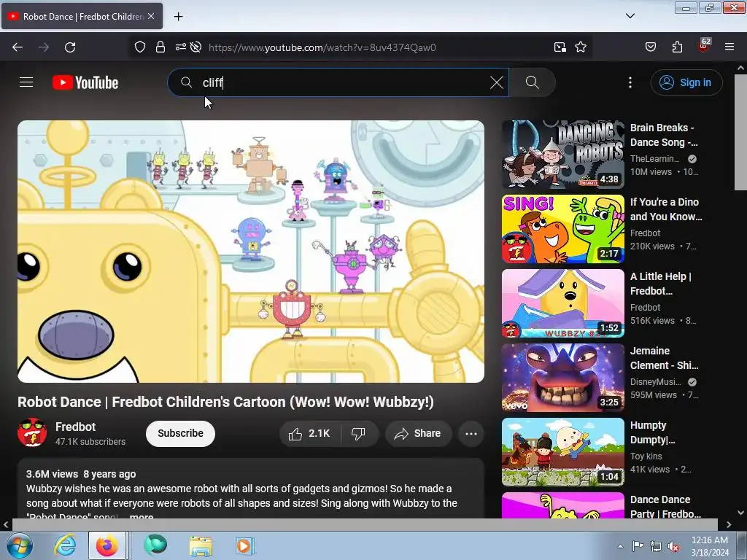
Task: Open A Little Help | Fredbot title
Action: pos(661,284)
